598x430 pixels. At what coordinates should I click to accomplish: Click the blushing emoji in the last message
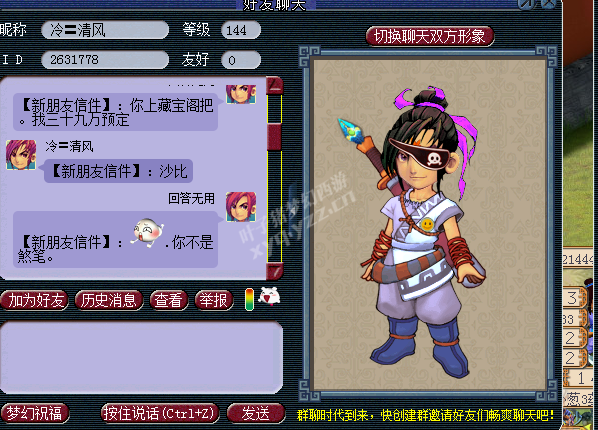pyautogui.click(x=148, y=232)
